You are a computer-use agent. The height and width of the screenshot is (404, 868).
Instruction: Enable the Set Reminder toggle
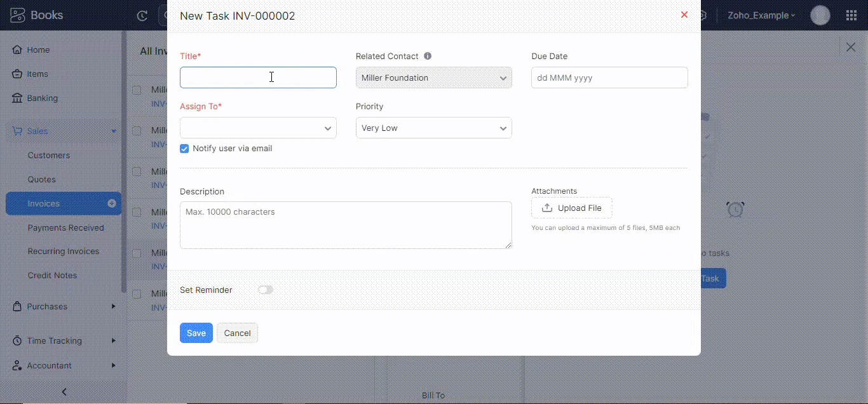tap(266, 290)
